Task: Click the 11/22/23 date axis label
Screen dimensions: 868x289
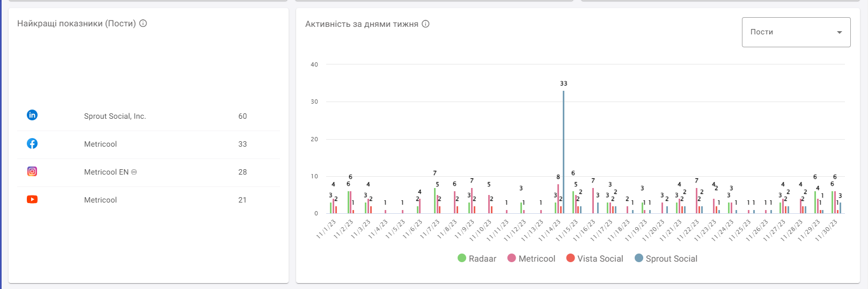Action: [x=688, y=230]
